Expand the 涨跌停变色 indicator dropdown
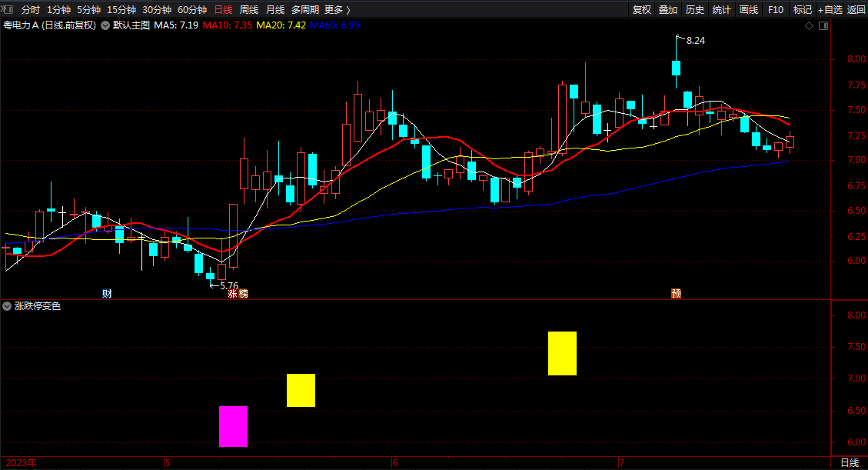 [7, 306]
